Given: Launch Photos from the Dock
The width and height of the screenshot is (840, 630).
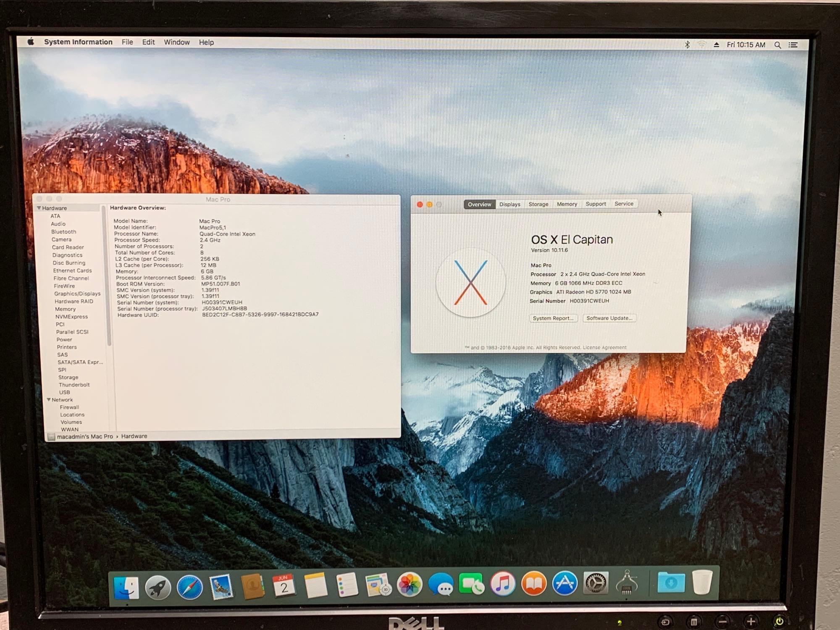Looking at the screenshot, I should (409, 584).
